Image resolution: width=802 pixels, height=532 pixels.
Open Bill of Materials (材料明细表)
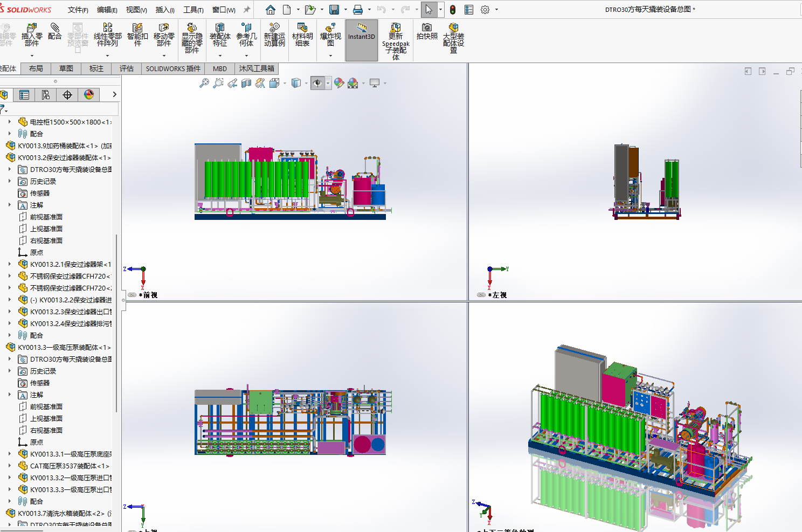[x=302, y=35]
